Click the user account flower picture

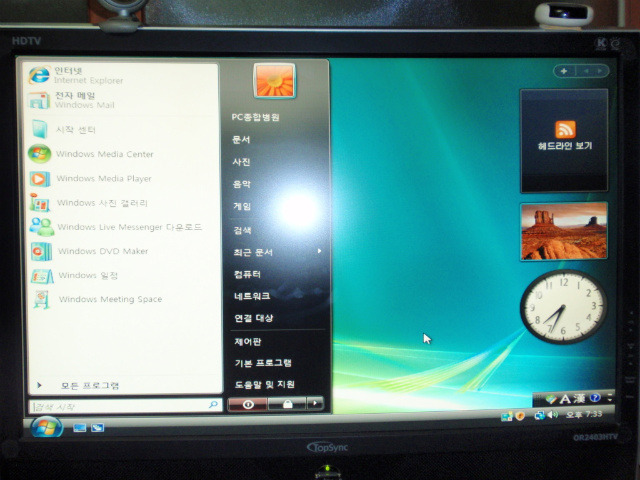point(274,80)
